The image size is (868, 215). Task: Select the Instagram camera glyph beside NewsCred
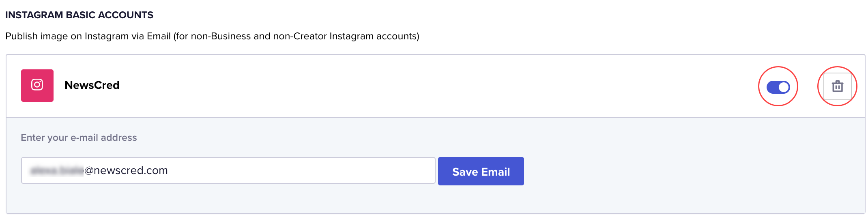(x=37, y=85)
